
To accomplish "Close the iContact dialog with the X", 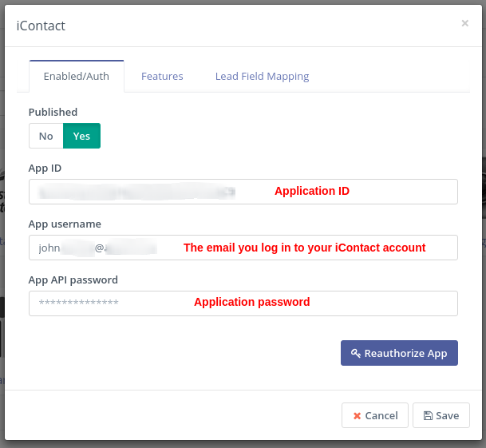I will (x=464, y=24).
